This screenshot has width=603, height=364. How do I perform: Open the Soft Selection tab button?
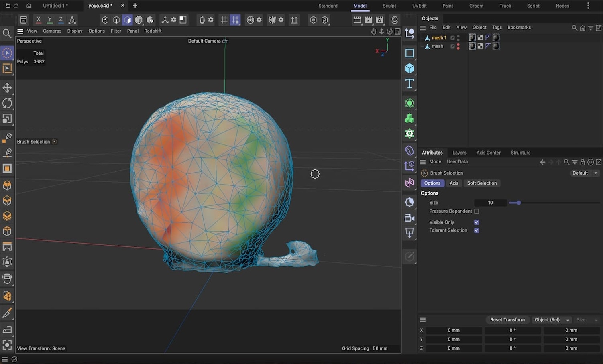481,183
